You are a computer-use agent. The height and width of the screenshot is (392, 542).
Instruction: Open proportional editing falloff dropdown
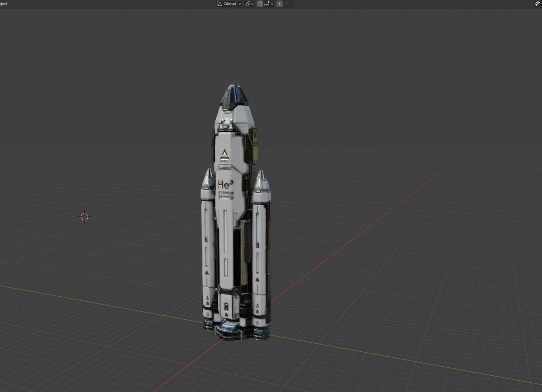(x=288, y=4)
